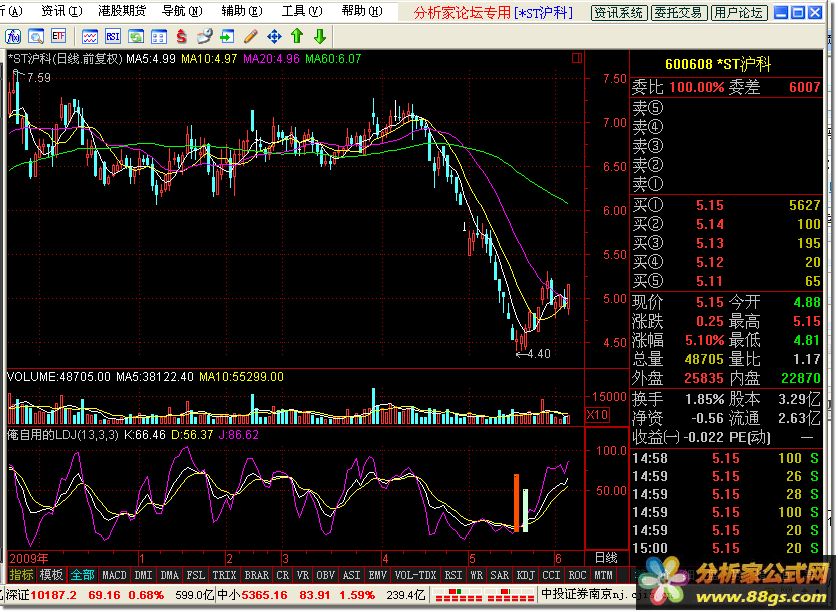The height and width of the screenshot is (612, 838).
Task: Click the MA60:6.07 legend label
Action: pos(333,58)
